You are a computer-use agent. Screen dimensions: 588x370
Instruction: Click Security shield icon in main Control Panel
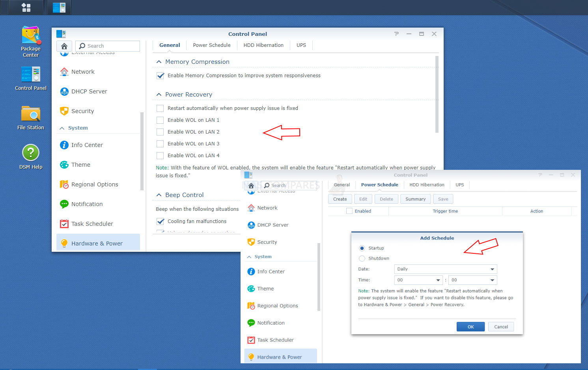(64, 111)
